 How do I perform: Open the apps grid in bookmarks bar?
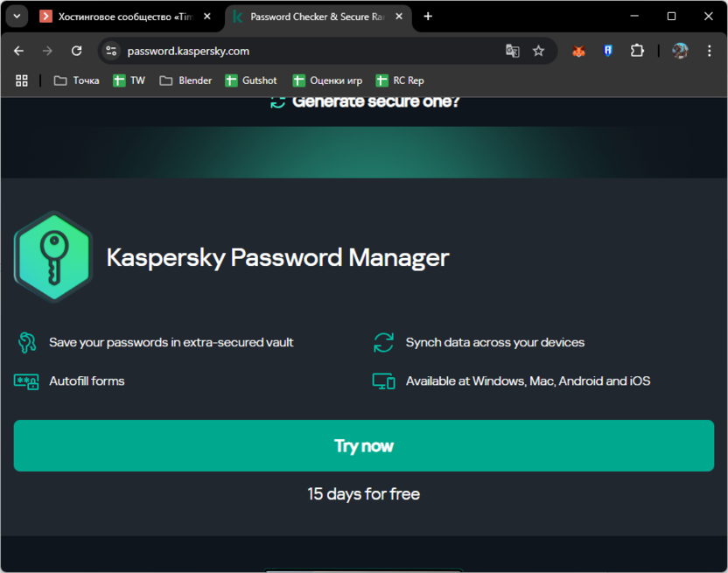click(x=22, y=80)
